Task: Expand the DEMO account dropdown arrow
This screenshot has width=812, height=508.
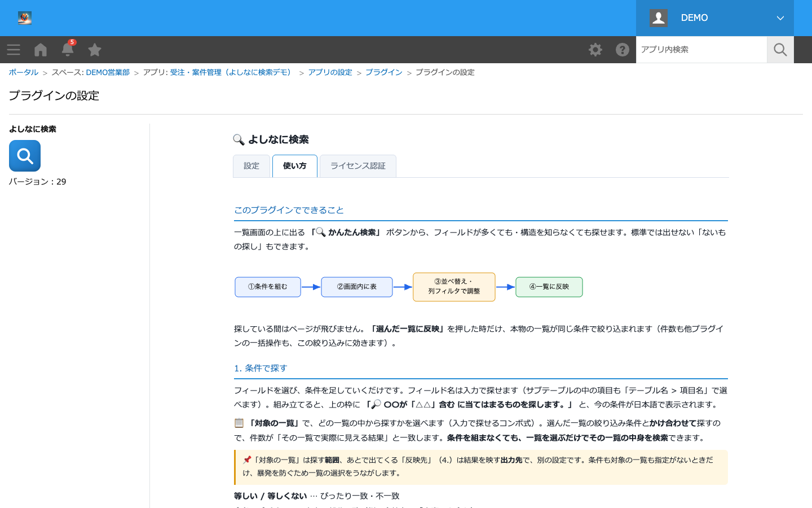Action: point(780,18)
